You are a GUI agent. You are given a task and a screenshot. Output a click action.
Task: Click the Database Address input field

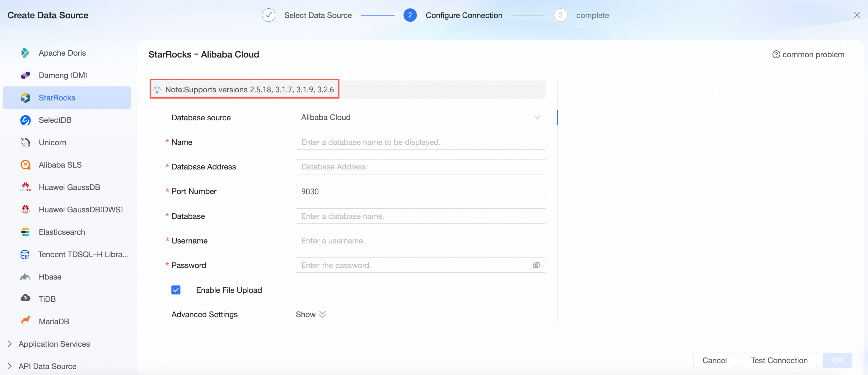coord(420,166)
